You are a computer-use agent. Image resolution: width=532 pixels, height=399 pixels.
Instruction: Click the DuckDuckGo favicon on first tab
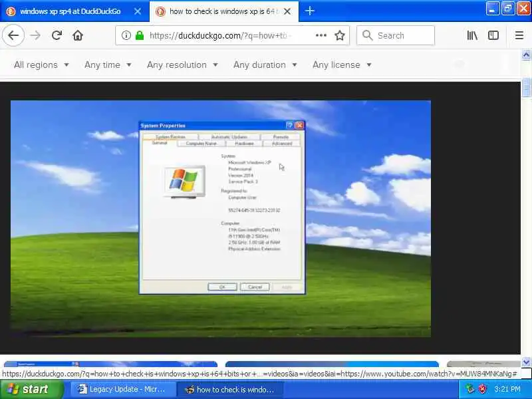11,11
